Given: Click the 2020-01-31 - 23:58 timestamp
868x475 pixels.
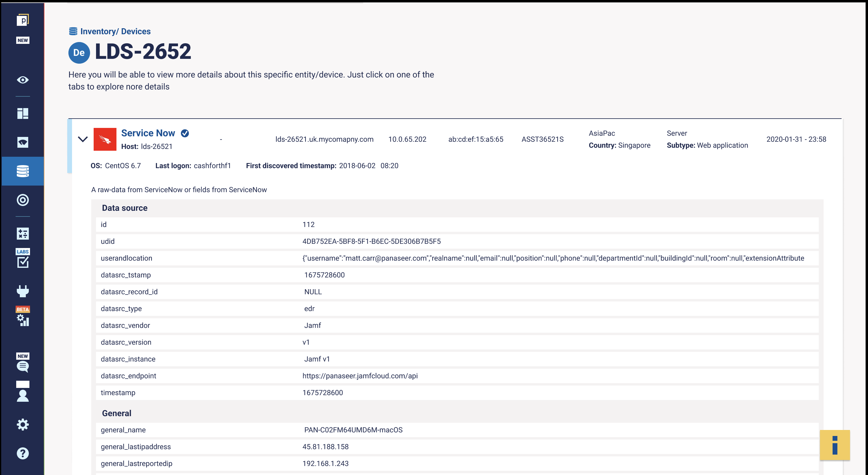Looking at the screenshot, I should click(x=796, y=139).
